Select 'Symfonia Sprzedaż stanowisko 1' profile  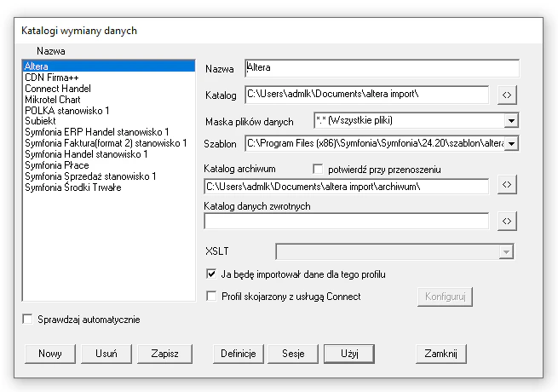point(109,176)
